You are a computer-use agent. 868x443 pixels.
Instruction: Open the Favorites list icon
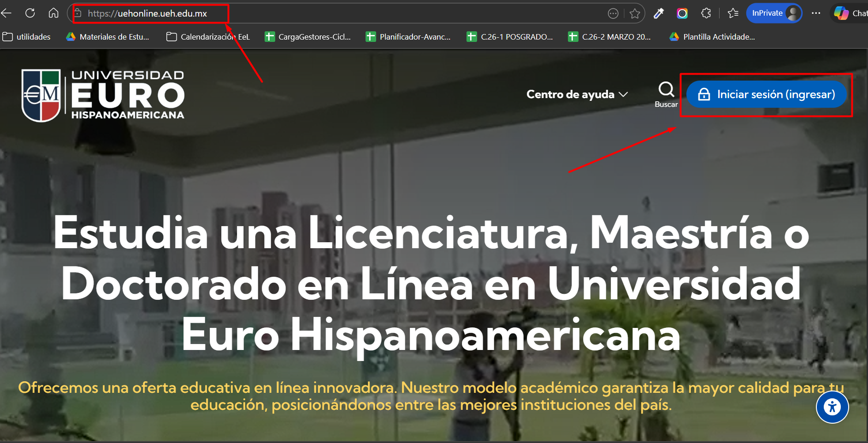tap(733, 13)
